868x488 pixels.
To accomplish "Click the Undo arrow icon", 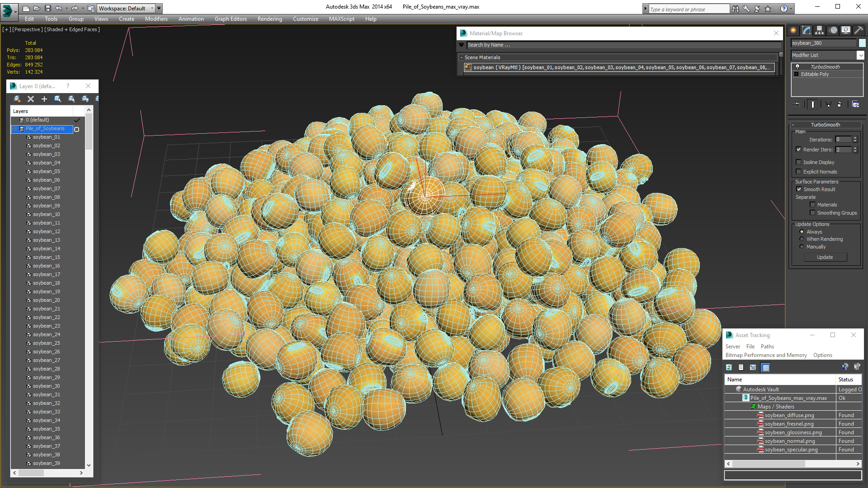I will coord(59,8).
